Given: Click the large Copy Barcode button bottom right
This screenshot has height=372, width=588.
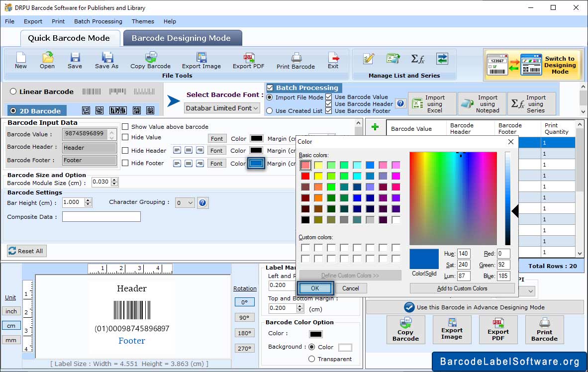Looking at the screenshot, I should 406,330.
